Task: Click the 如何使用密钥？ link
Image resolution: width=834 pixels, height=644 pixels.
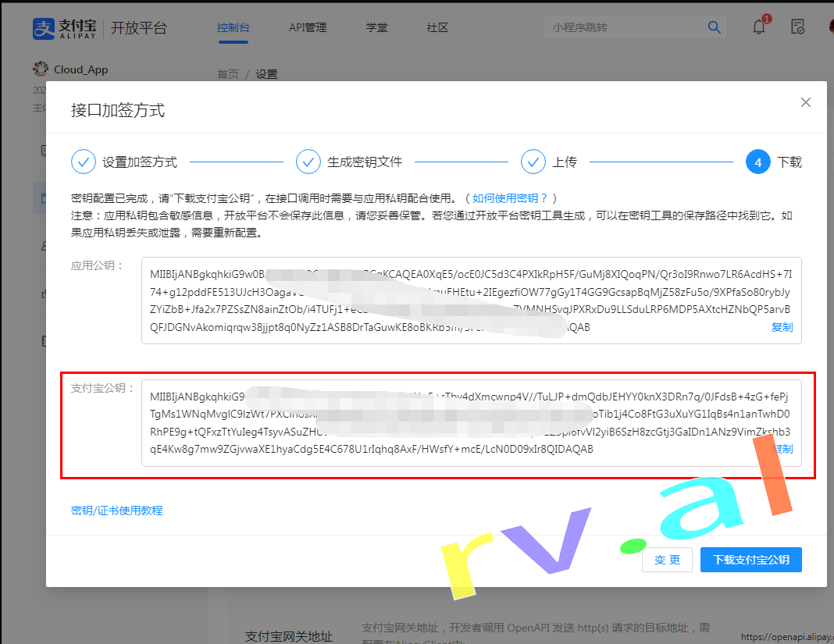Action: point(510,198)
